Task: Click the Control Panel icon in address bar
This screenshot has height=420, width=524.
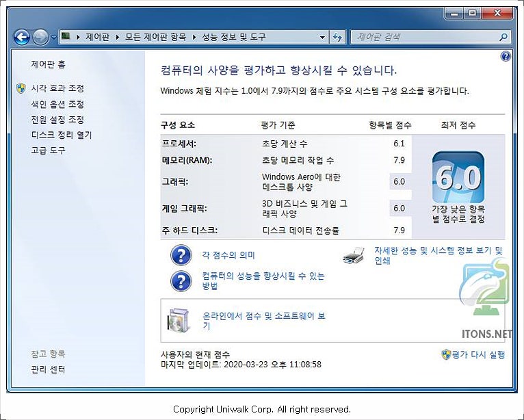Action: pos(66,36)
